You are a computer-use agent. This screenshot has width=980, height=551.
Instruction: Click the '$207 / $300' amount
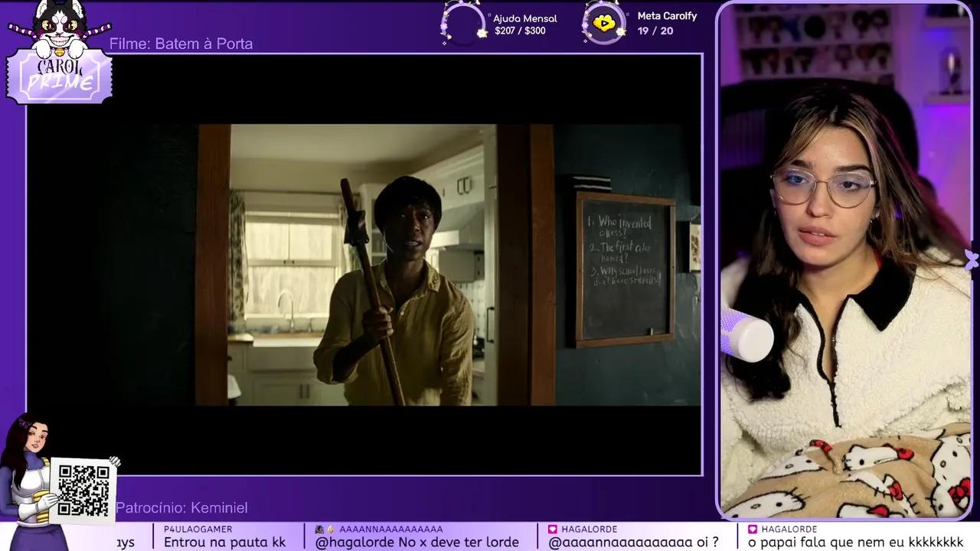pos(520,31)
